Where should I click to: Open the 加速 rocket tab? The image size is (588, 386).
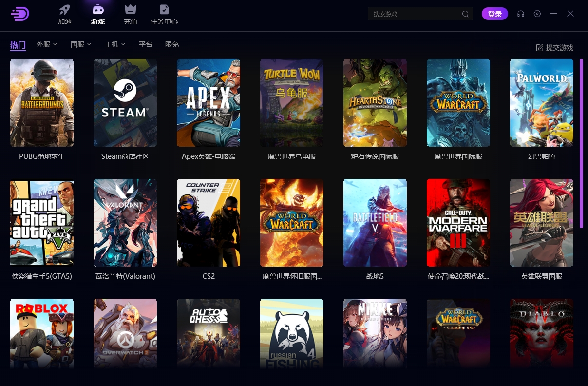(x=65, y=15)
